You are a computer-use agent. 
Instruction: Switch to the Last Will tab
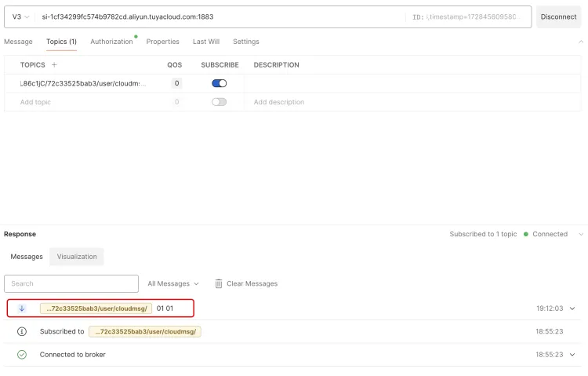206,42
